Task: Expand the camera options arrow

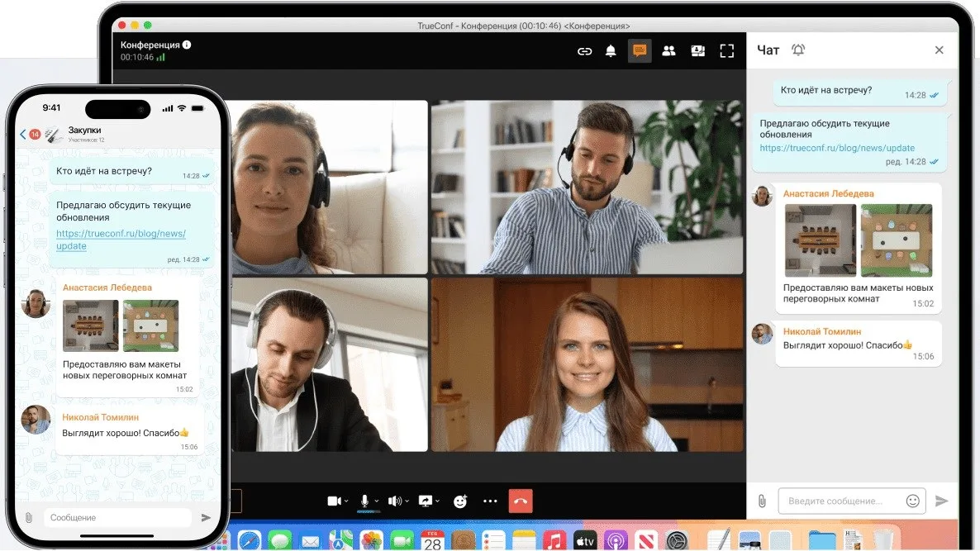Action: coord(346,501)
